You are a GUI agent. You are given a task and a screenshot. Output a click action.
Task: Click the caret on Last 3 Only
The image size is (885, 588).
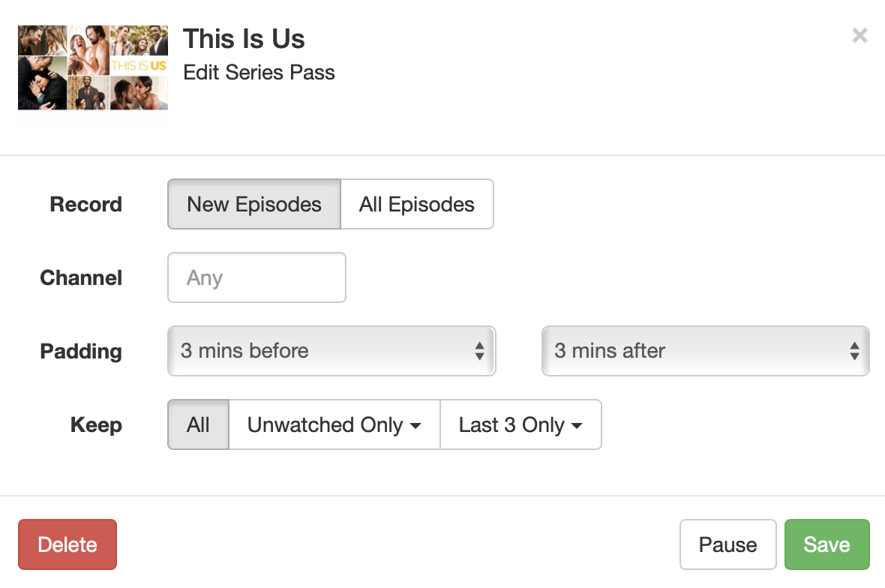(577, 425)
